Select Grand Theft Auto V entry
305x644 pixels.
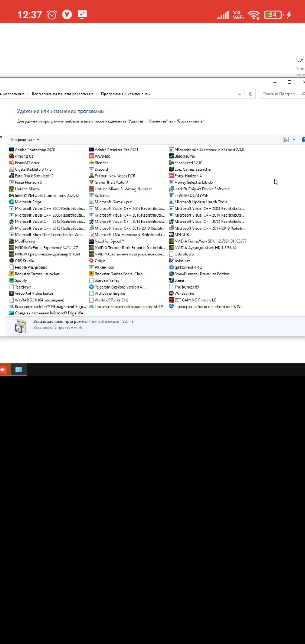108,183
